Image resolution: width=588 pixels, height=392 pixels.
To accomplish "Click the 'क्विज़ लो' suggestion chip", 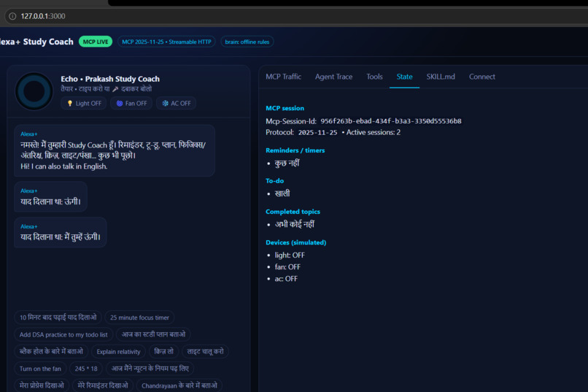I will pos(164,352).
